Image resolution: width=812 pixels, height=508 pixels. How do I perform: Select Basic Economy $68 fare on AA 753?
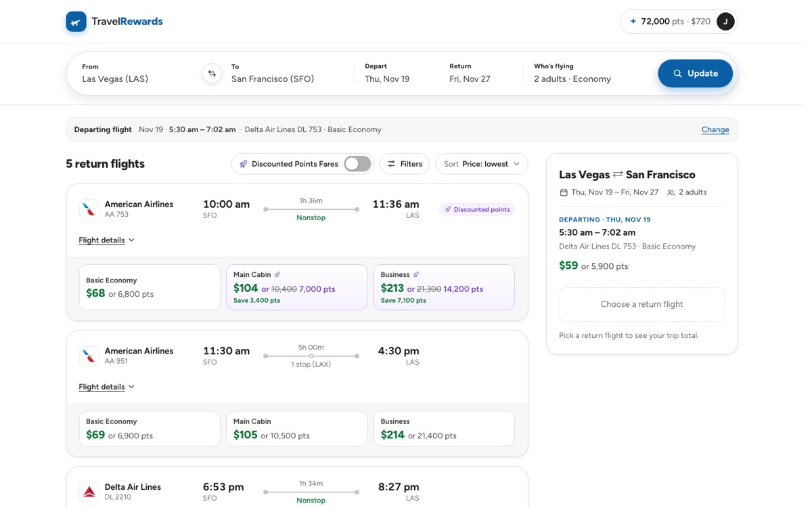pyautogui.click(x=150, y=287)
